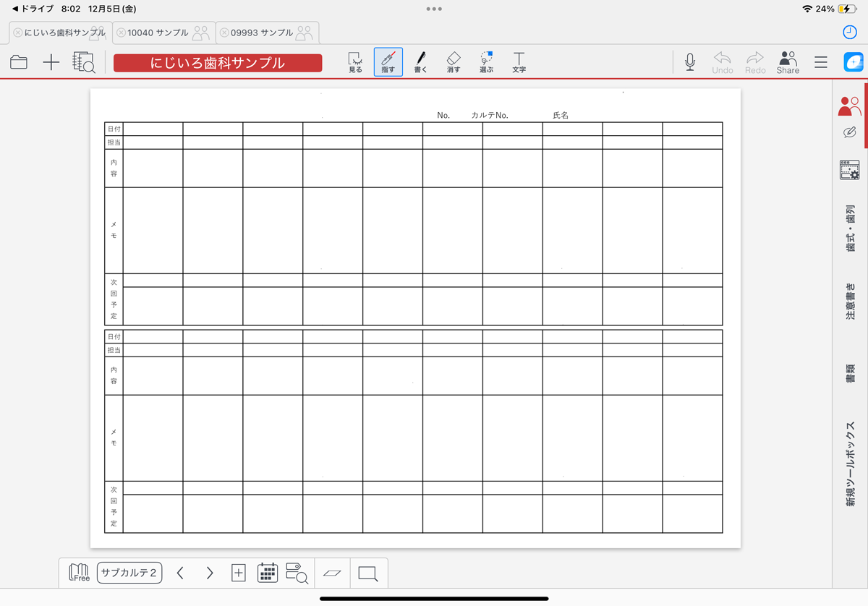
Task: Expand the 注意書き side panel
Action: click(x=851, y=301)
